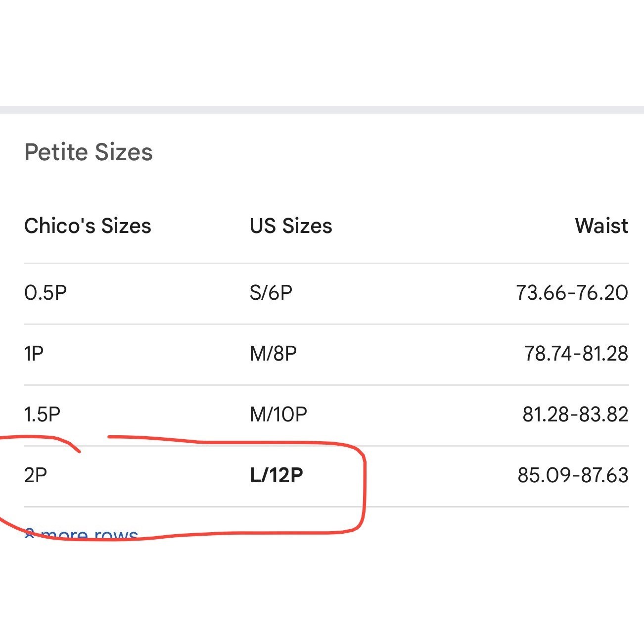
Task: Select the S/6P US size cell
Action: 271,293
